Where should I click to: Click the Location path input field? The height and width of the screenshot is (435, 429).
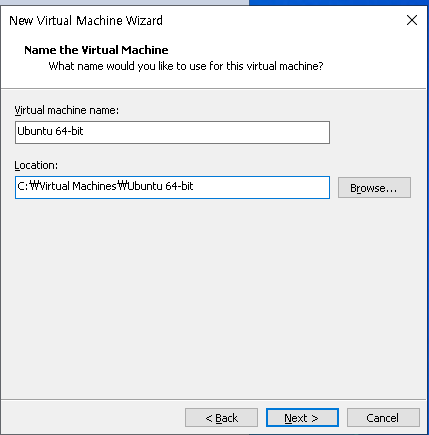tap(172, 187)
